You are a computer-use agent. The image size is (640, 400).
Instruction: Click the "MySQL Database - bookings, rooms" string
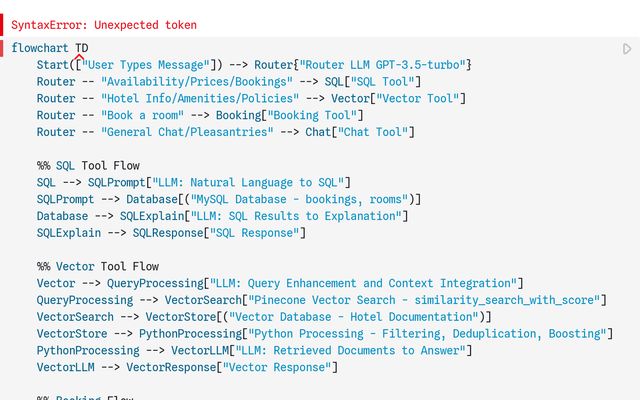click(x=299, y=199)
